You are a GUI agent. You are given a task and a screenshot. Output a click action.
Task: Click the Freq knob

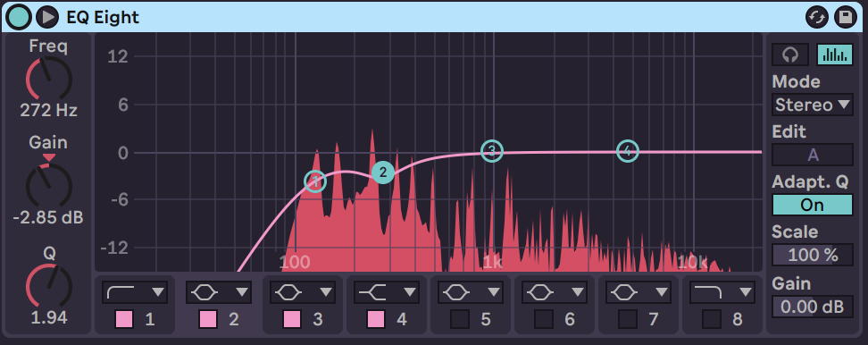[x=49, y=78]
